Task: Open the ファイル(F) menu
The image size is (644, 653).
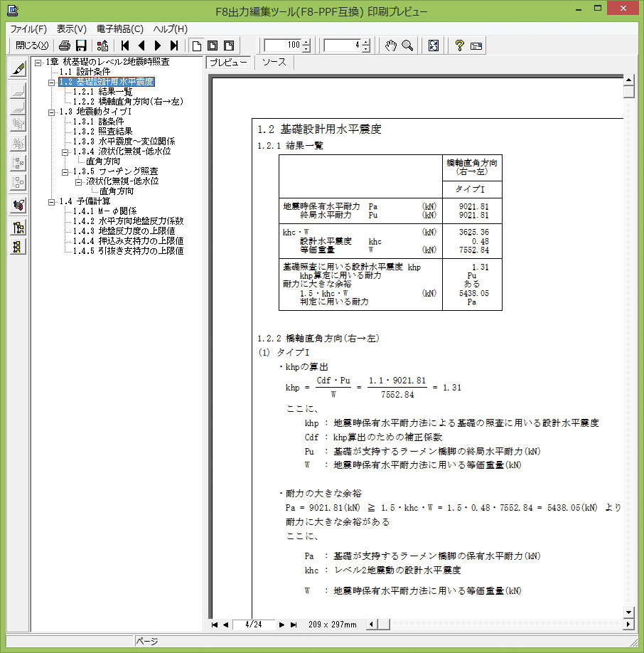Action: click(28, 29)
